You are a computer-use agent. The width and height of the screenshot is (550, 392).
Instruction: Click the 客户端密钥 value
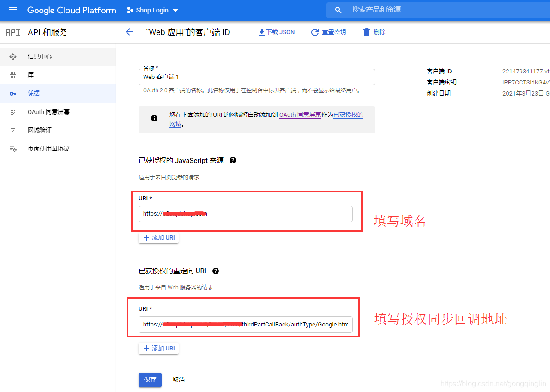point(526,82)
